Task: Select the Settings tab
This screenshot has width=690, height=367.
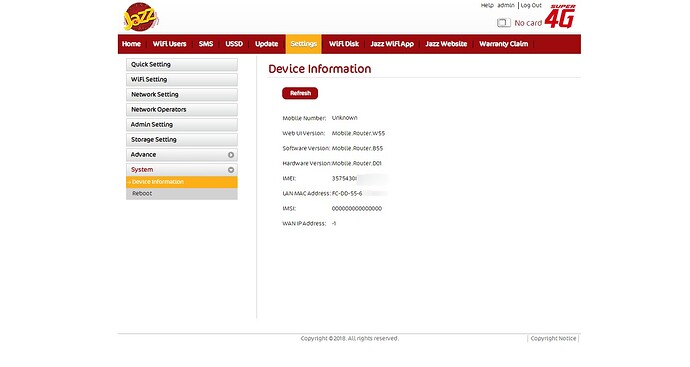Action: (304, 44)
